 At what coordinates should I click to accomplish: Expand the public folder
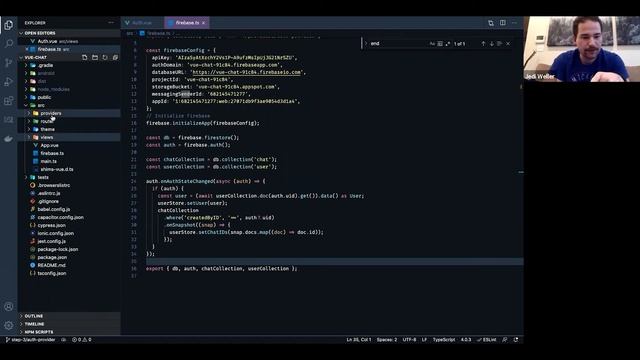coord(44,97)
